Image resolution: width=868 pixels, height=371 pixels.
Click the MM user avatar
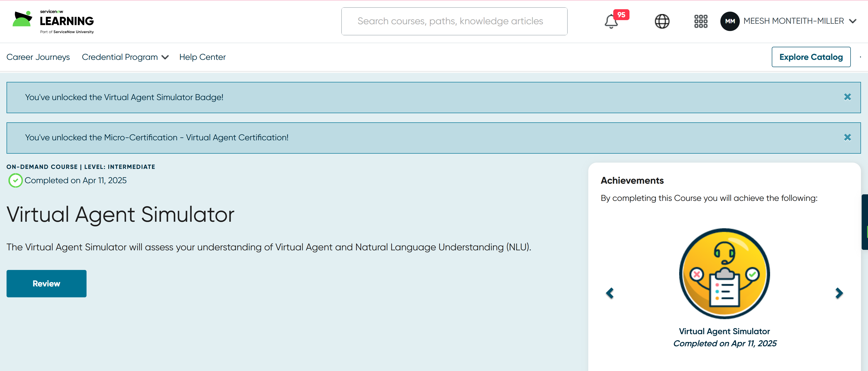[730, 21]
